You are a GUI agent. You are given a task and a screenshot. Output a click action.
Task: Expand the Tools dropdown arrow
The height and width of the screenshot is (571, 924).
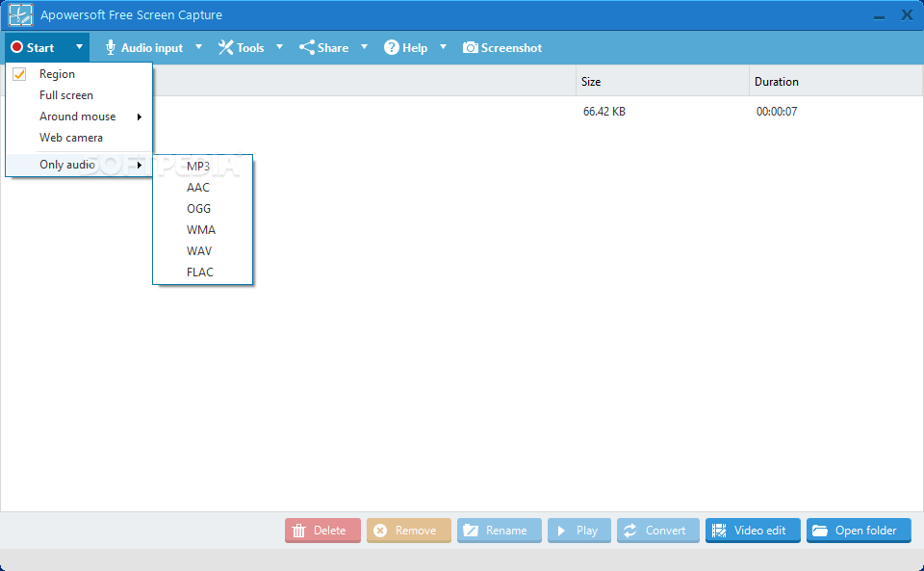click(279, 47)
